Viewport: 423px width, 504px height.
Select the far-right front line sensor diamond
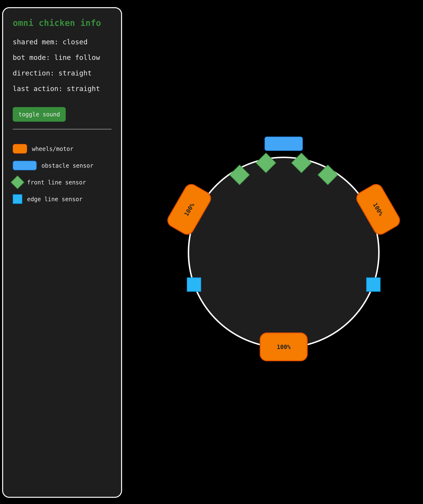(x=328, y=175)
